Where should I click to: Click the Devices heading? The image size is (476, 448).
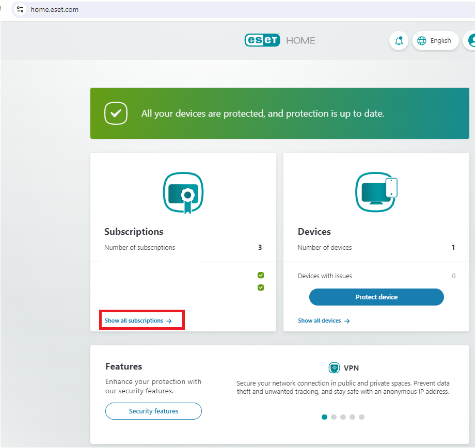coord(314,232)
